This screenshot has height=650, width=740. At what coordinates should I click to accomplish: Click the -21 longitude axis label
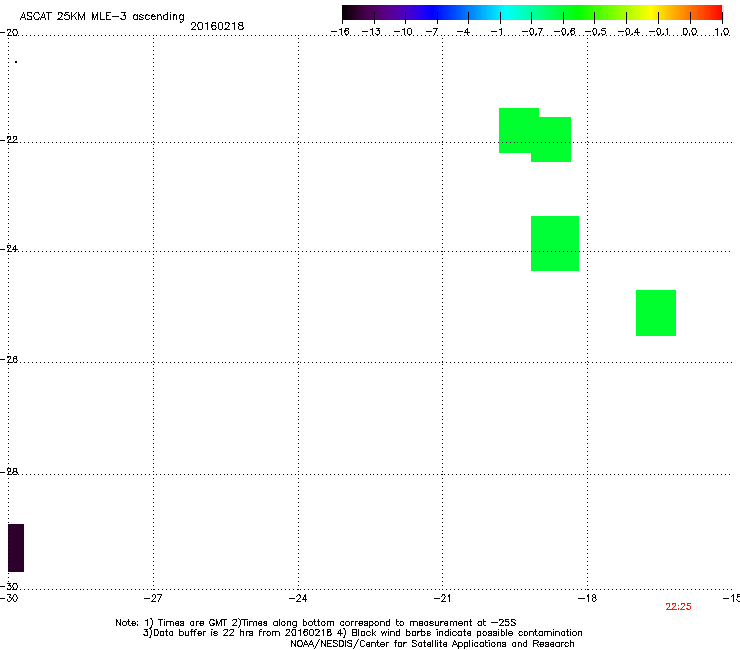coord(442,598)
